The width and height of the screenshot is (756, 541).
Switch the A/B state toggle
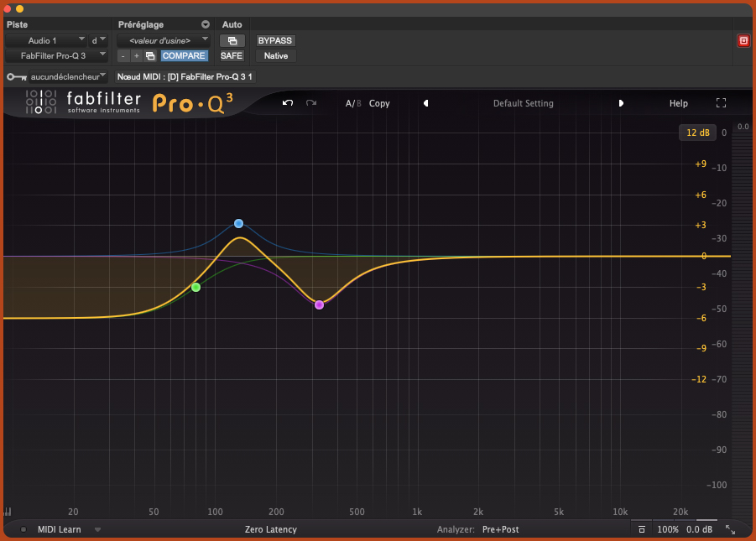point(353,103)
